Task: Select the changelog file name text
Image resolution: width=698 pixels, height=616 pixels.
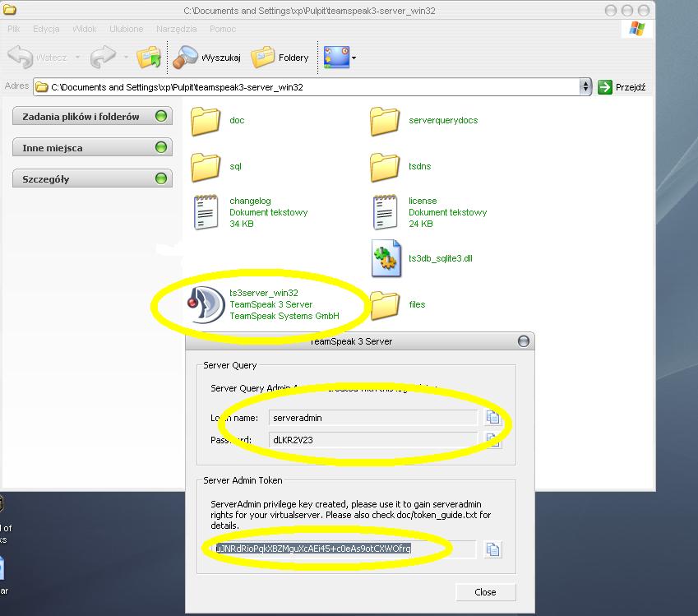Action: (x=250, y=201)
